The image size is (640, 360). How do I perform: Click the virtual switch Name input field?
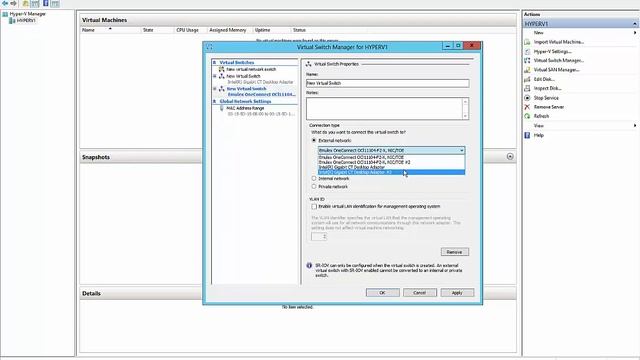click(x=387, y=83)
